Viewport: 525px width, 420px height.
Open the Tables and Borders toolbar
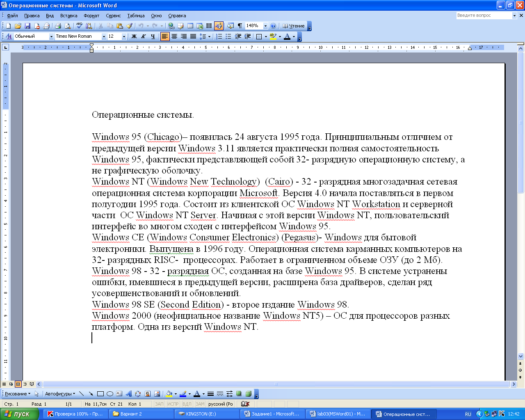click(181, 26)
